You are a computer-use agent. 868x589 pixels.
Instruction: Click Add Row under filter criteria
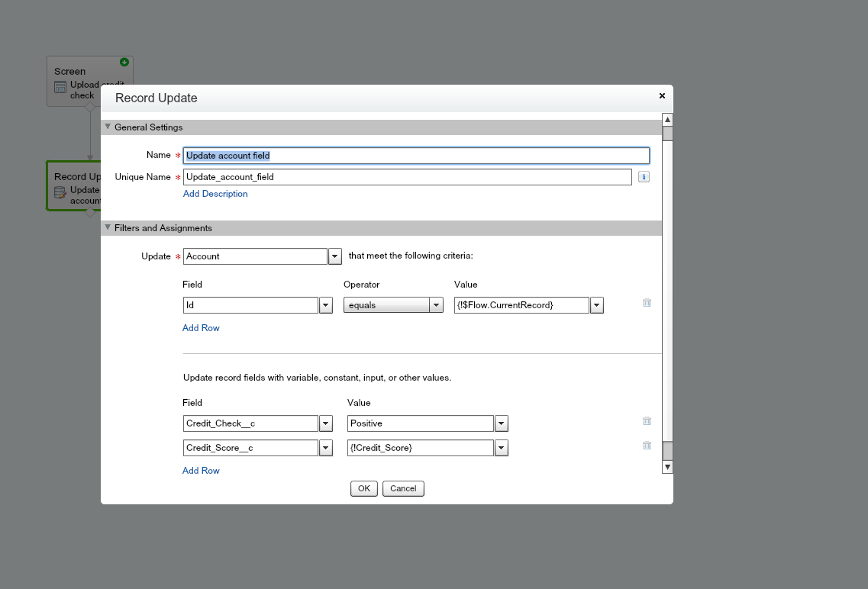pos(201,328)
